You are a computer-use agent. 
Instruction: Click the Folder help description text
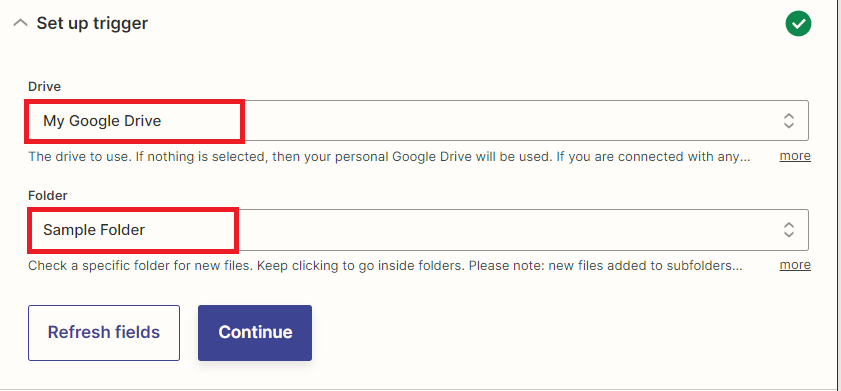point(385,265)
